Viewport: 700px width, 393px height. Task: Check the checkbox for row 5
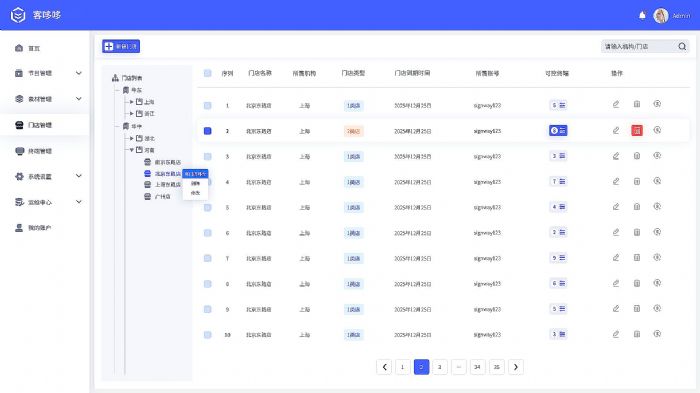coord(208,208)
